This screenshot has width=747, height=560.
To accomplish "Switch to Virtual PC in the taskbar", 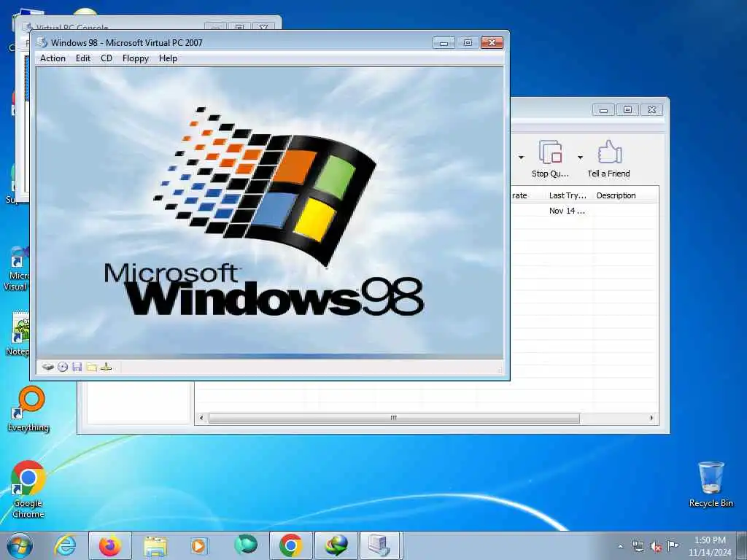I will pyautogui.click(x=380, y=545).
